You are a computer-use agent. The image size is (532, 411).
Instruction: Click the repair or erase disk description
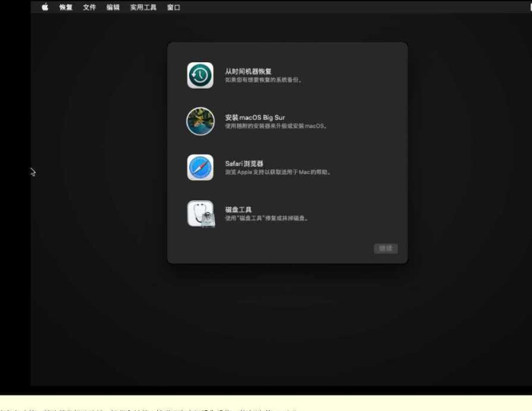point(266,218)
